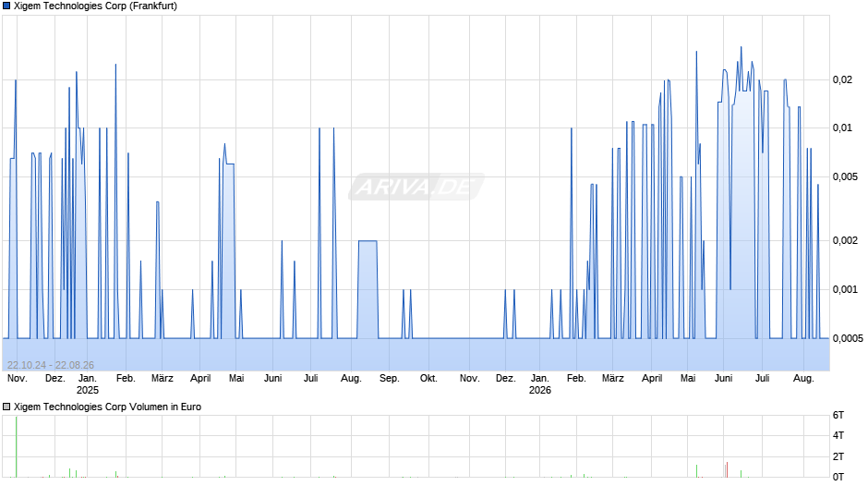This screenshot has height=486, width=868.
Task: Click the 0,01 price axis label
Action: click(x=842, y=128)
